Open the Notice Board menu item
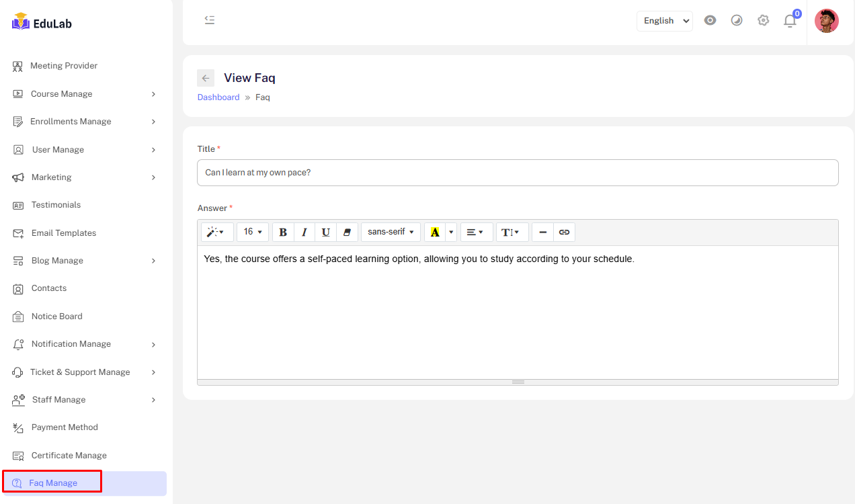This screenshot has height=504, width=855. coord(57,317)
